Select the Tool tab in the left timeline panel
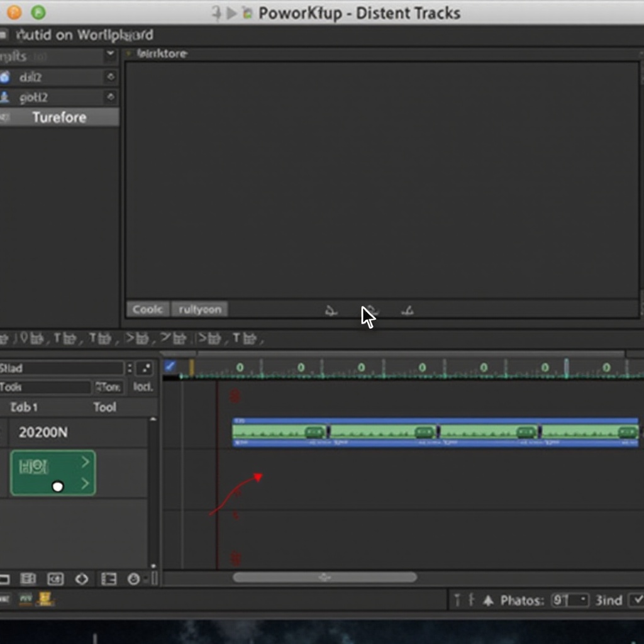Screen dimensions: 644x644 tap(104, 407)
